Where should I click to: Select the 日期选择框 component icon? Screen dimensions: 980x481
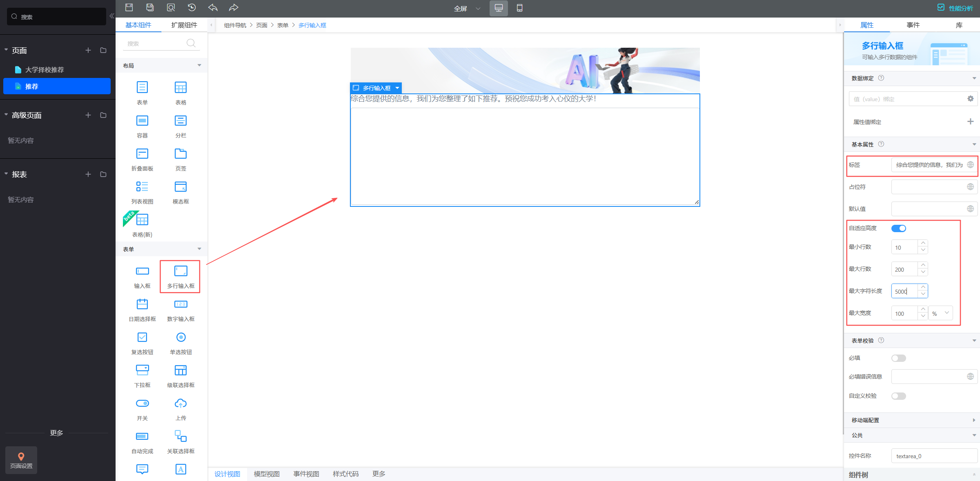(142, 304)
